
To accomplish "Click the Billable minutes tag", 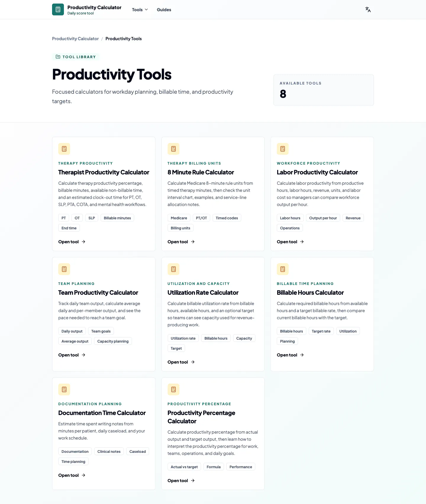I will point(117,218).
